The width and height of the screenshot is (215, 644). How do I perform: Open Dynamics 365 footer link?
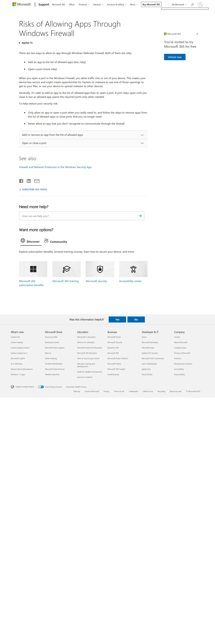pos(113,348)
